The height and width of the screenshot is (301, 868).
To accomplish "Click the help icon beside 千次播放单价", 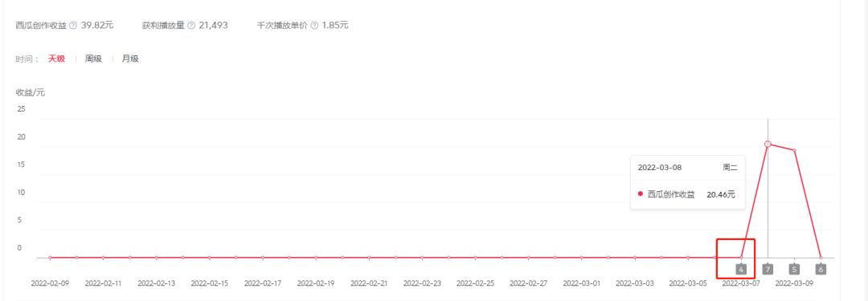I will (x=314, y=26).
